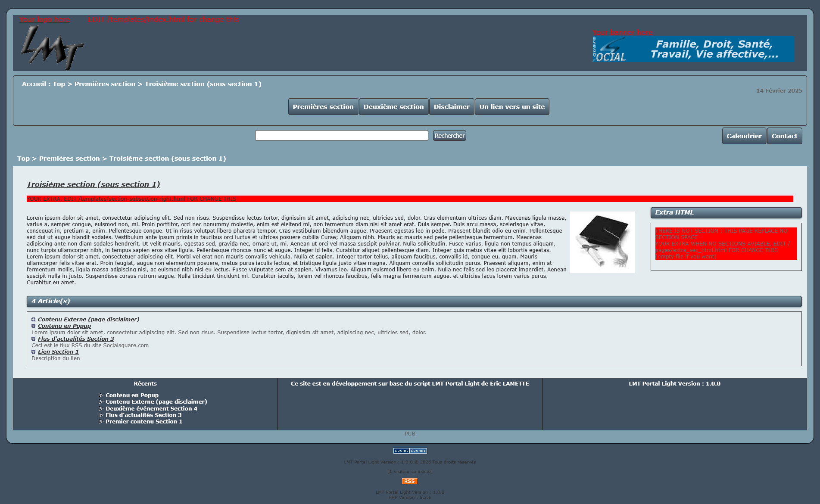Open the Calendrier page

(744, 136)
